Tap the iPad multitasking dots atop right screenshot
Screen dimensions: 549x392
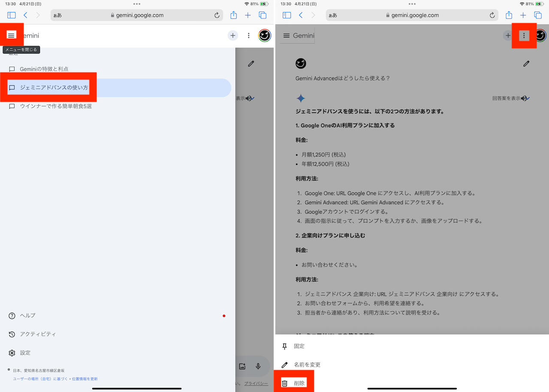412,3
